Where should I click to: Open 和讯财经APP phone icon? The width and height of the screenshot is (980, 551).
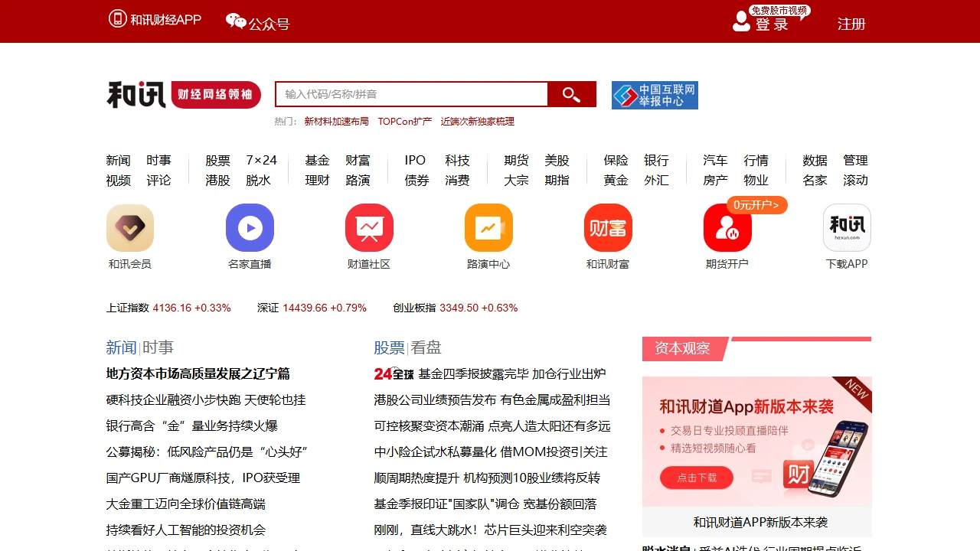[116, 18]
